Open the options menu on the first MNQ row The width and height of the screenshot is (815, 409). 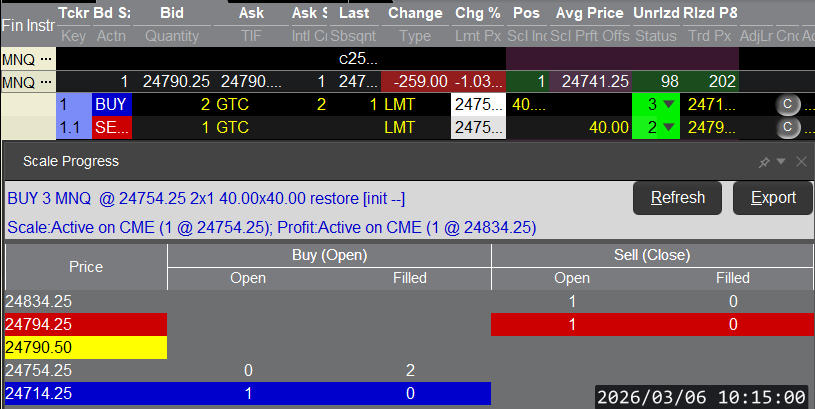click(45, 59)
